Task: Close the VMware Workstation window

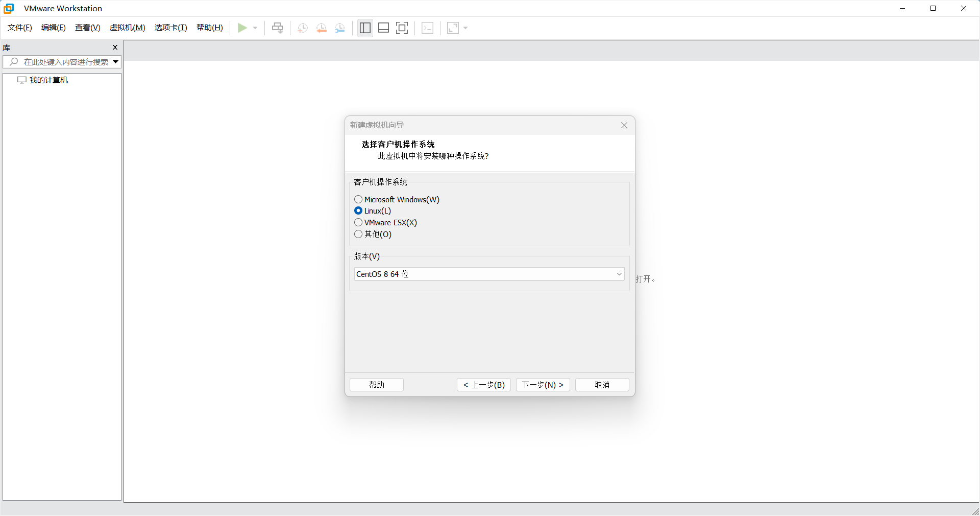Action: (964, 8)
